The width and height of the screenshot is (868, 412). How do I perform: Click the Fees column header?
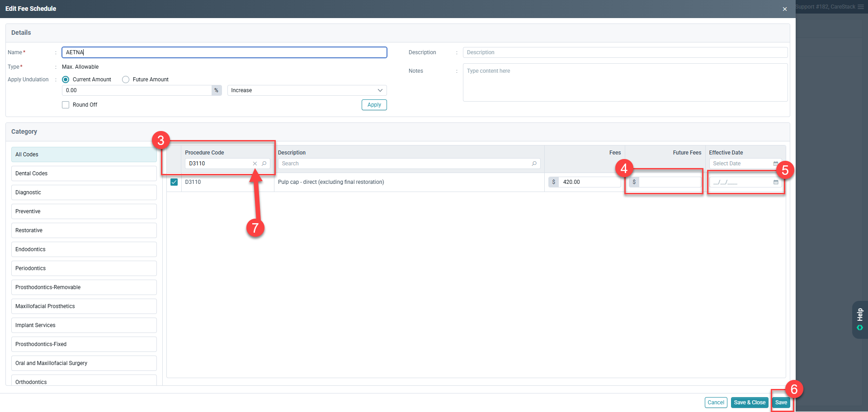(615, 153)
